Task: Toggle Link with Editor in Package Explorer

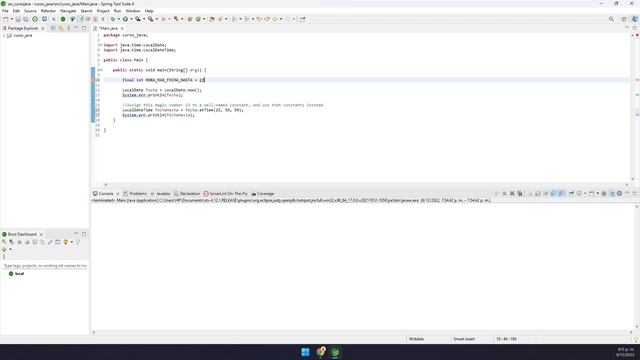Action: click(x=61, y=28)
